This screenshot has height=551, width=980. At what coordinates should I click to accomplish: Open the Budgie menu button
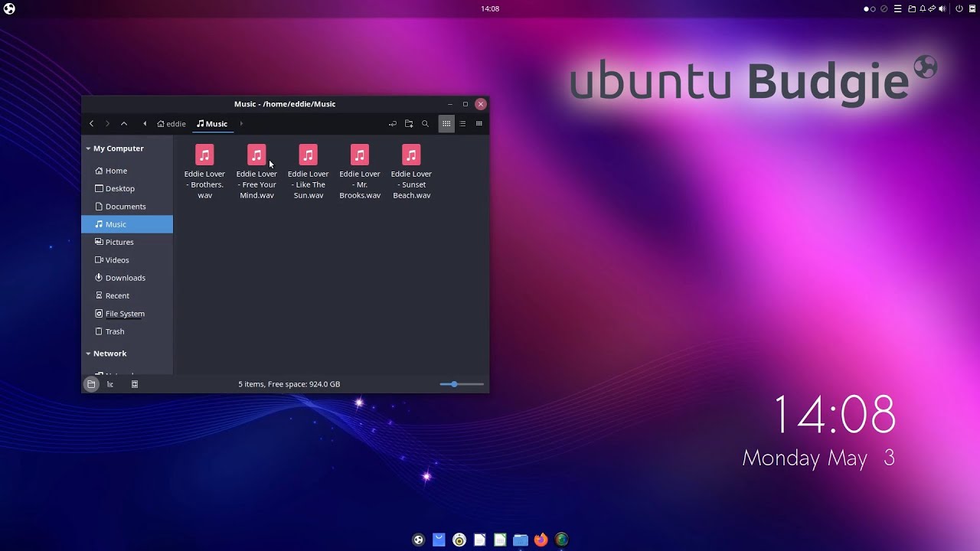(x=9, y=9)
